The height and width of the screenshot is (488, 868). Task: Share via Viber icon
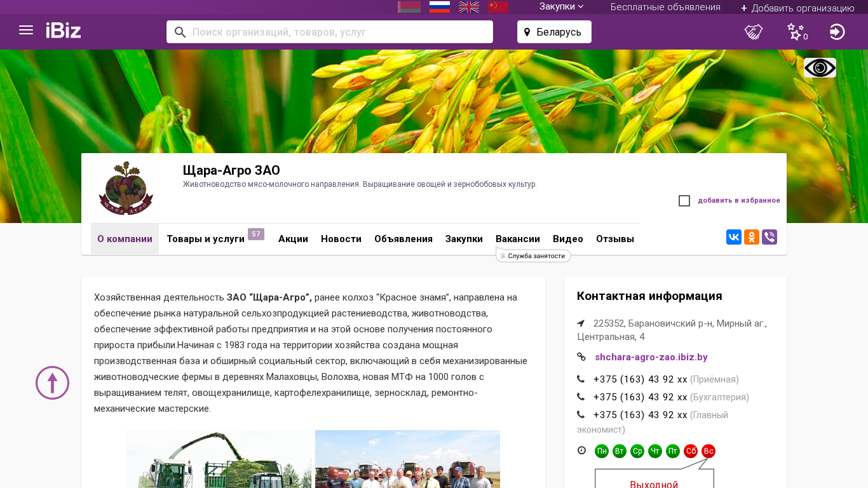(770, 238)
